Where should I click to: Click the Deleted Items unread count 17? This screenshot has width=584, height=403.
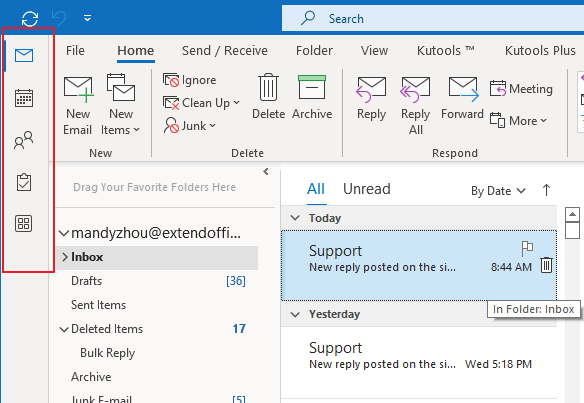239,329
